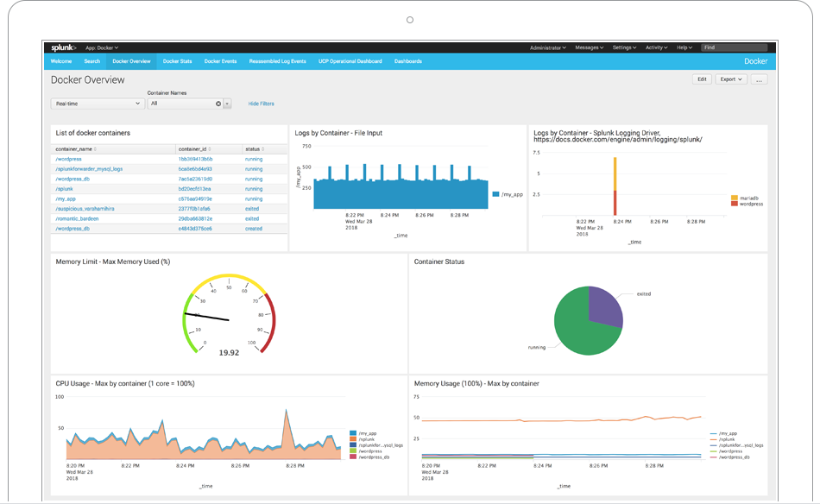Viewport: 820px width, 504px height.
Task: Toggle the wordpress legend swatch in Splunk Logging Driver chart
Action: pyautogui.click(x=735, y=204)
